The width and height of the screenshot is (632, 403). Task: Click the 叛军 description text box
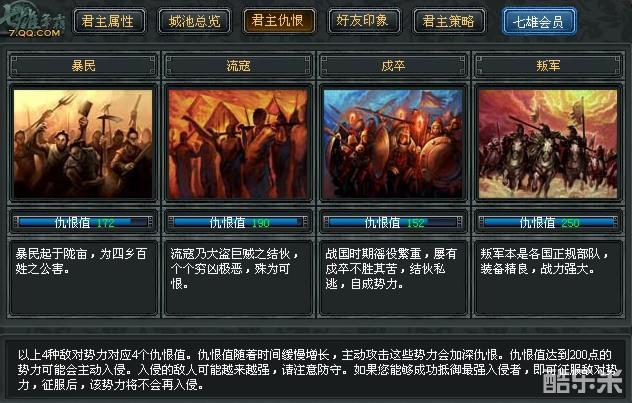click(548, 278)
